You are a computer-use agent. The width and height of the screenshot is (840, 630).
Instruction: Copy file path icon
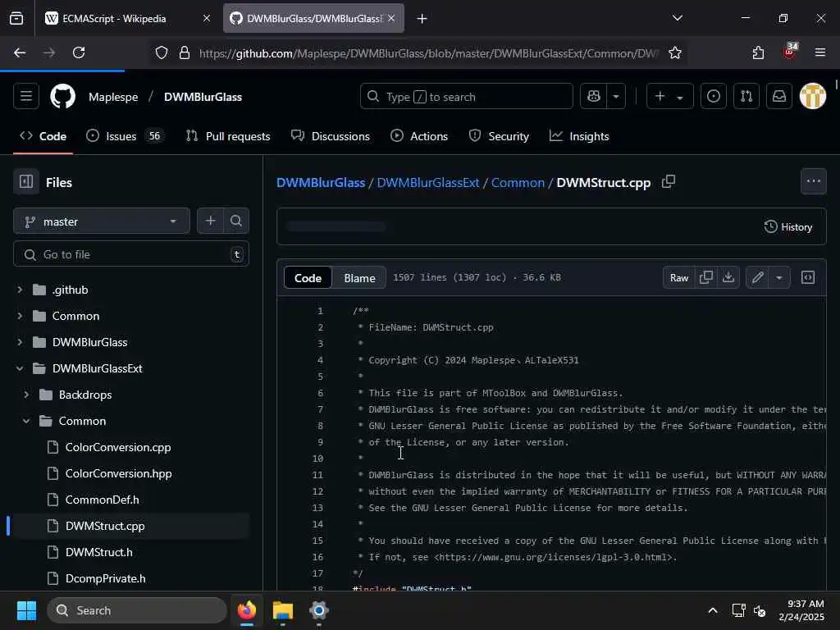pos(669,181)
